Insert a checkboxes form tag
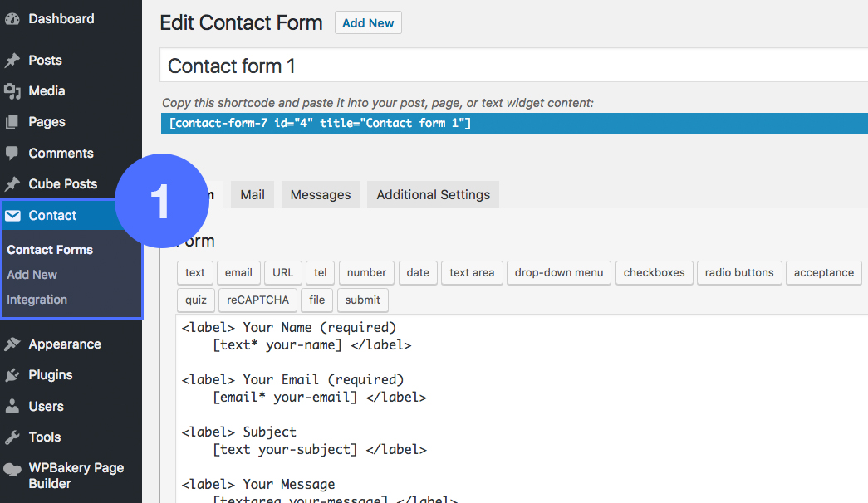 [x=654, y=273]
